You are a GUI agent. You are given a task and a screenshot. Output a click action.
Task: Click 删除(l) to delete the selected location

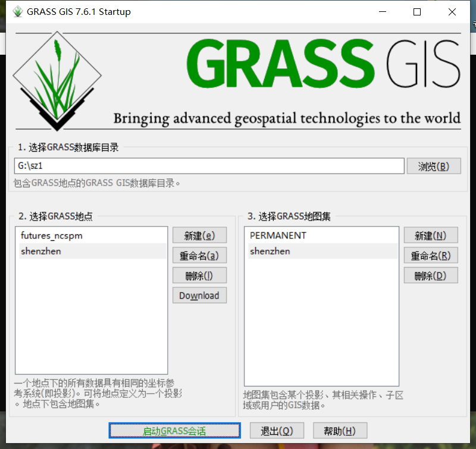199,275
